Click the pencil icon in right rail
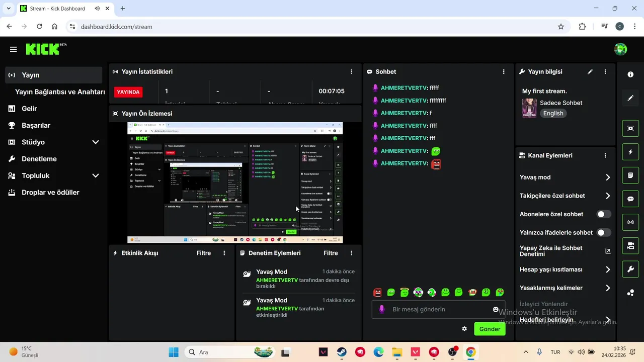Viewport: 644px width, 362px height. [630, 98]
